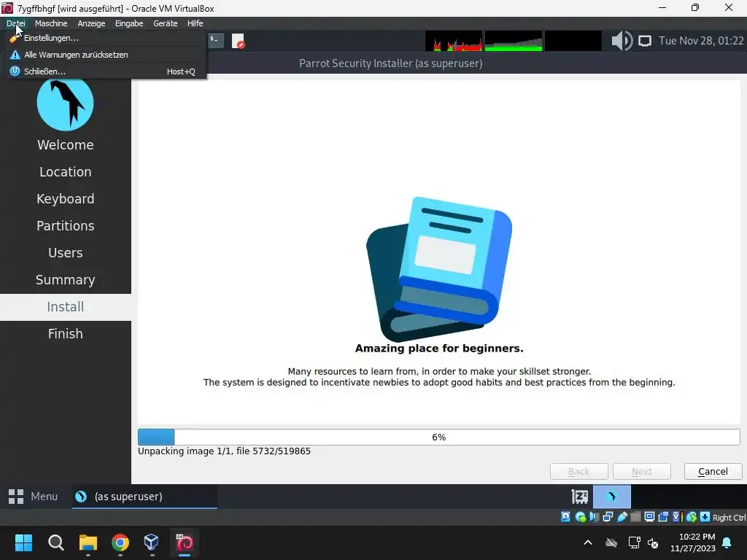This screenshot has width=747, height=560.
Task: Click the Windows network tray icon
Action: point(634,542)
